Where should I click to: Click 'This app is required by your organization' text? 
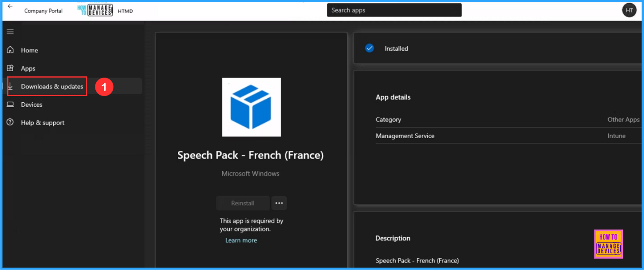click(251, 225)
